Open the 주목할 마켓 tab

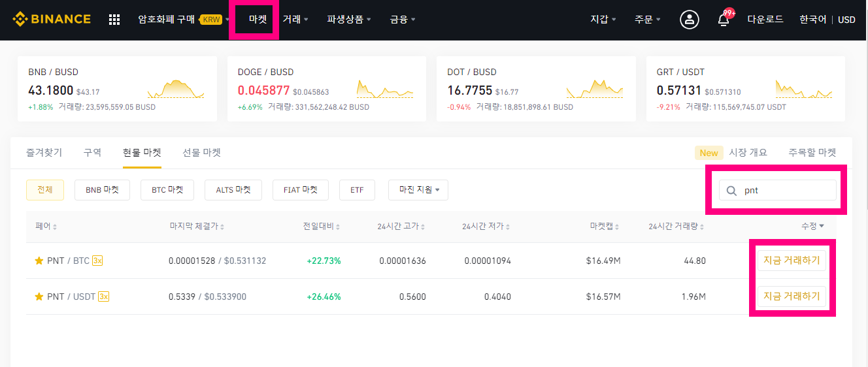click(x=812, y=152)
